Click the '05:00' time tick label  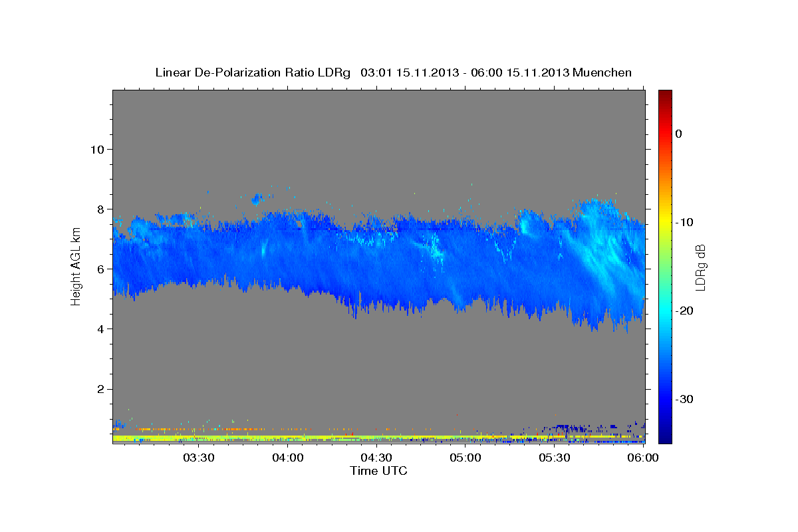(465, 458)
